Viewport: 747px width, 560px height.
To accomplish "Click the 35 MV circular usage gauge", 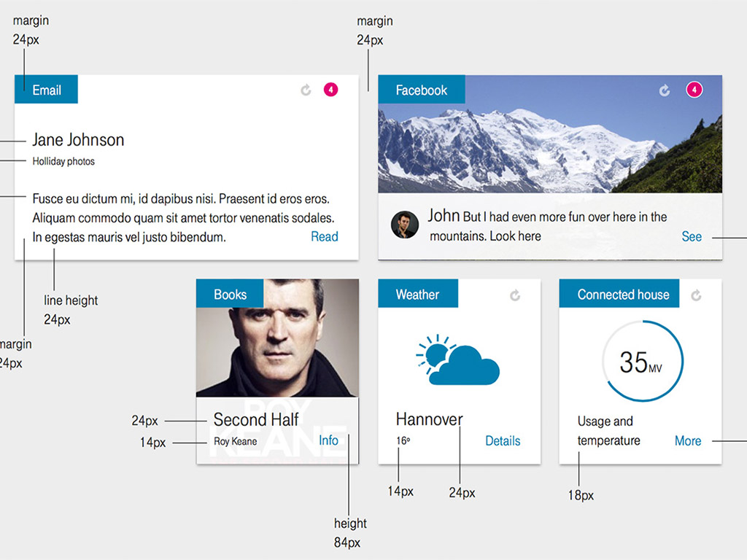I will [642, 361].
